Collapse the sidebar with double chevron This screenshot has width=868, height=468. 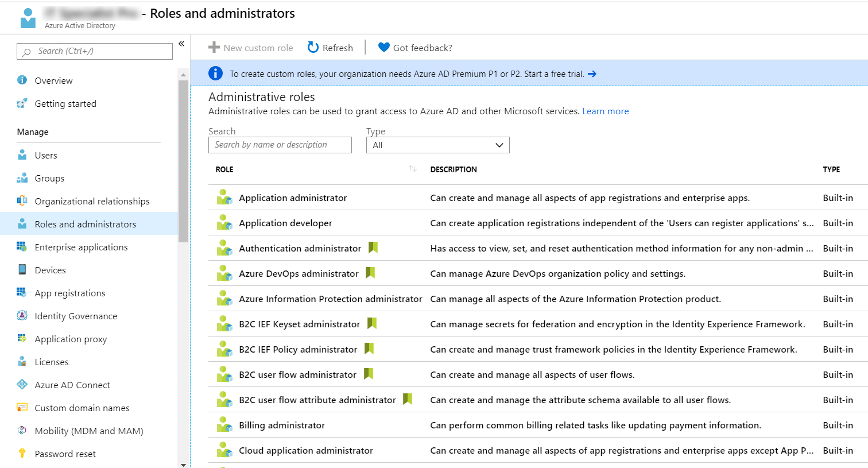pyautogui.click(x=181, y=44)
